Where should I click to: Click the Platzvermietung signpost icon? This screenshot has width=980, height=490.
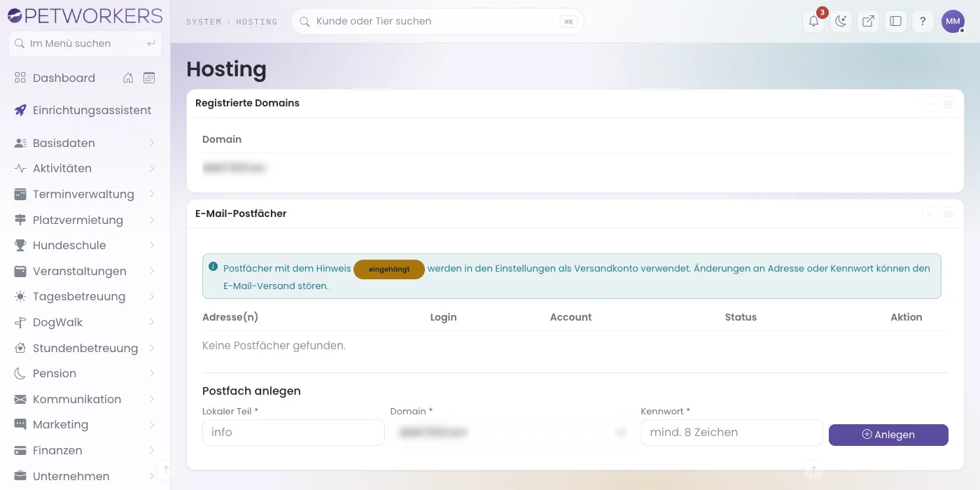click(20, 220)
